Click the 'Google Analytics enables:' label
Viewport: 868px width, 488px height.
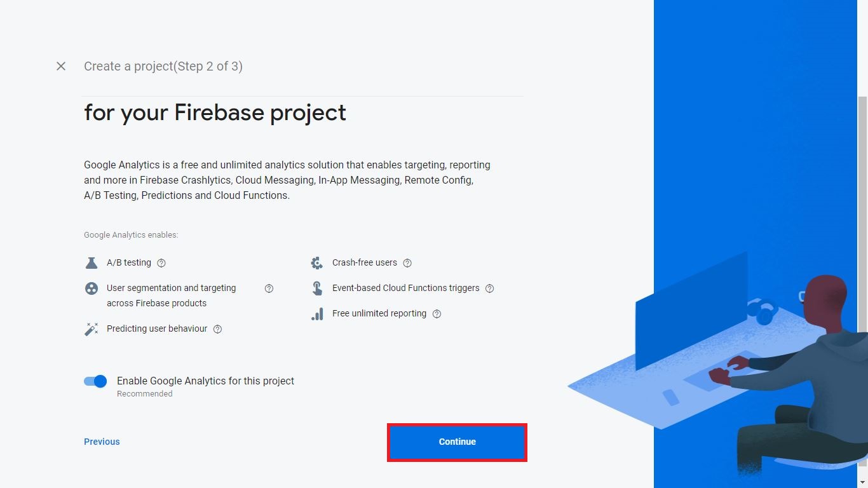131,234
